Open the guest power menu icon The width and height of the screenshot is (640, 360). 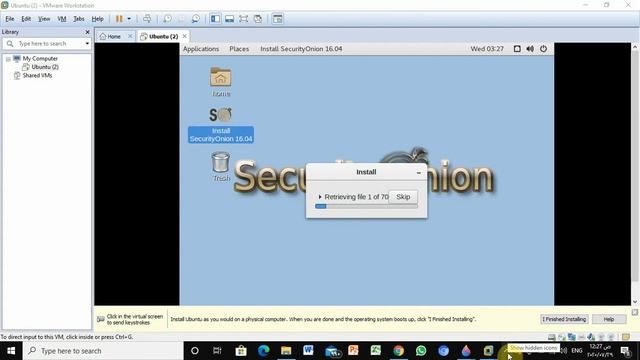pos(543,49)
